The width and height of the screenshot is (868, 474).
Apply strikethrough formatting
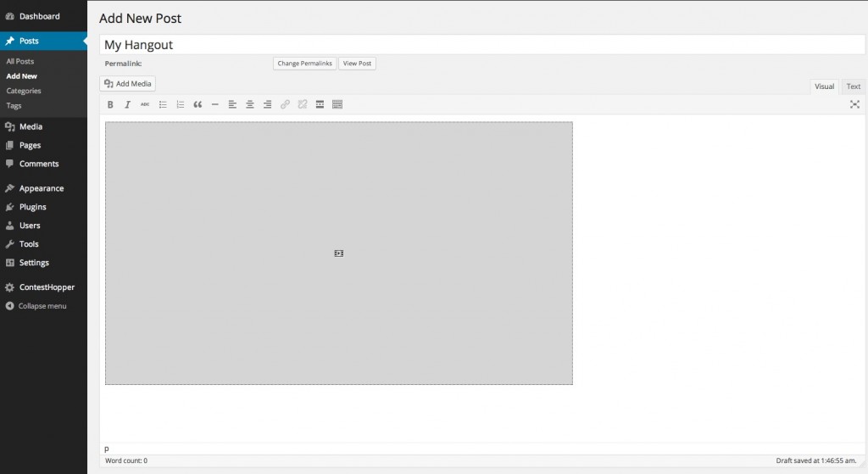[145, 104]
